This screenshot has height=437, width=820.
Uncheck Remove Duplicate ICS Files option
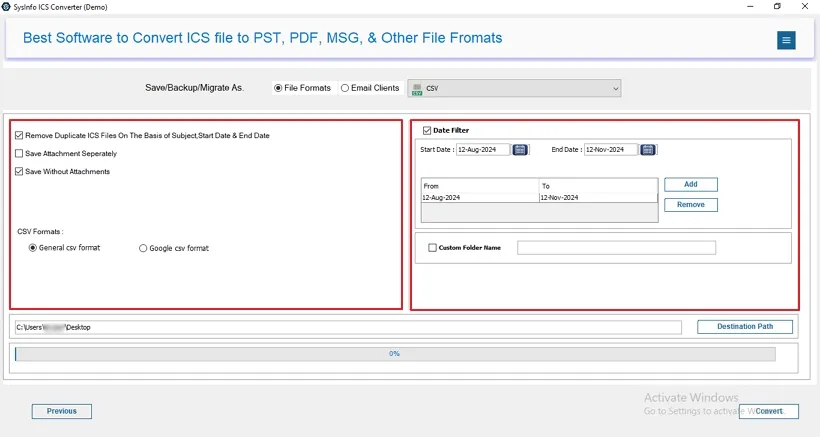(x=20, y=135)
